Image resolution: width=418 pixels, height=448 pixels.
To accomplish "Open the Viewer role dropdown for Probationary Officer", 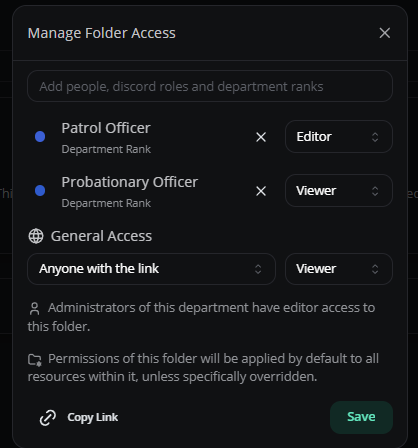I will (x=339, y=191).
